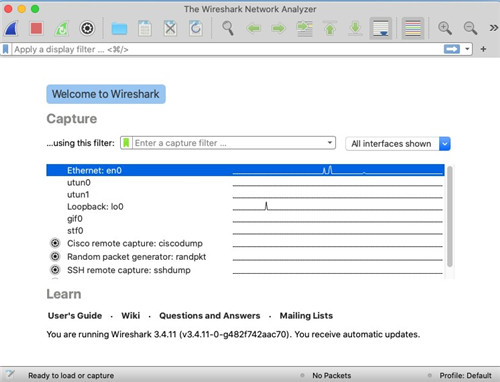The height and width of the screenshot is (382, 500).
Task: Open capture options gear icon
Action: (x=87, y=29)
